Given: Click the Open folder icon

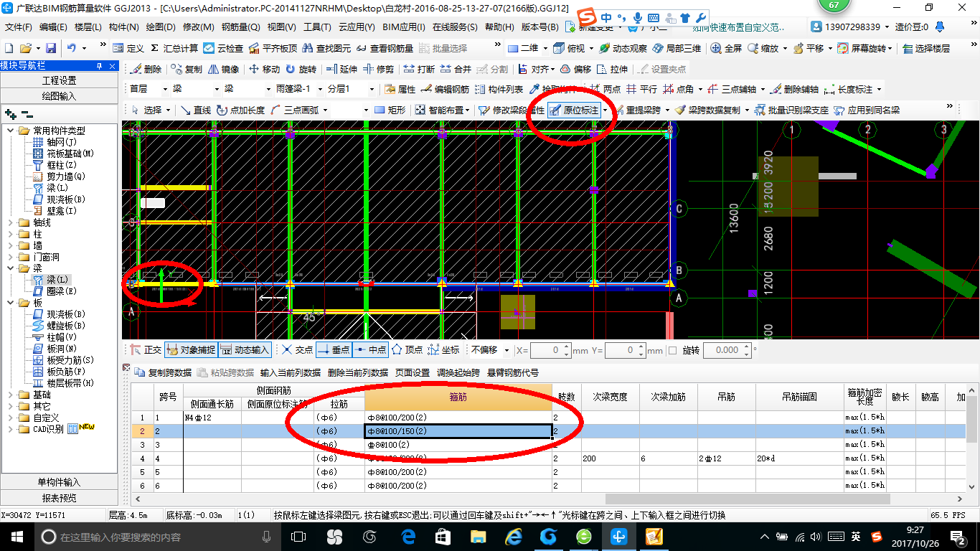Looking at the screenshot, I should pyautogui.click(x=26, y=48).
